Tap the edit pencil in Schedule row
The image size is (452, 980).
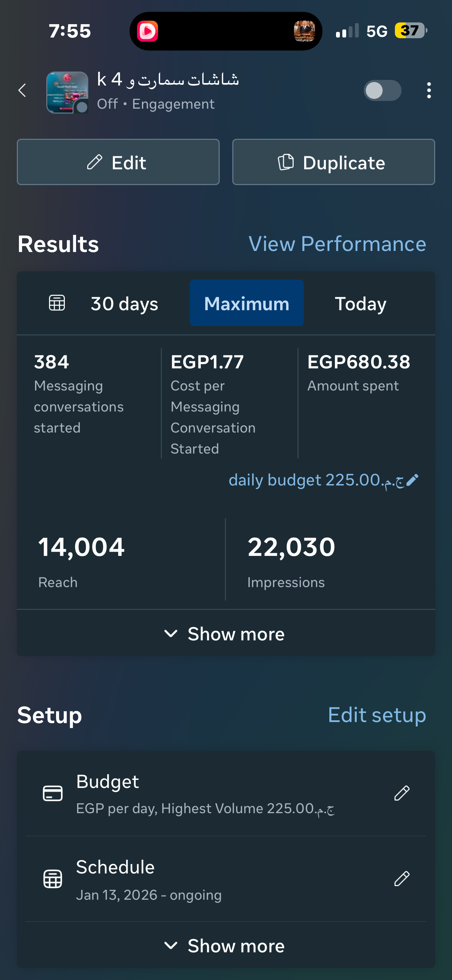tap(402, 879)
